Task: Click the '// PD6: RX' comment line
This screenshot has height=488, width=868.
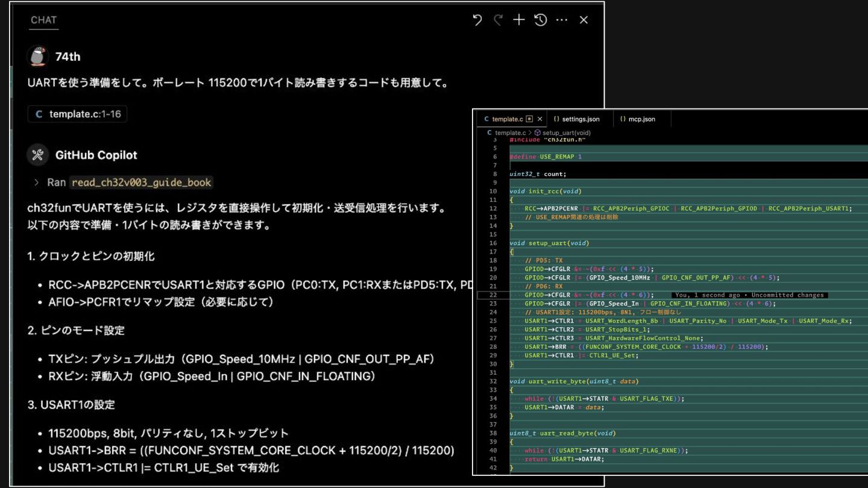Action: pos(544,286)
